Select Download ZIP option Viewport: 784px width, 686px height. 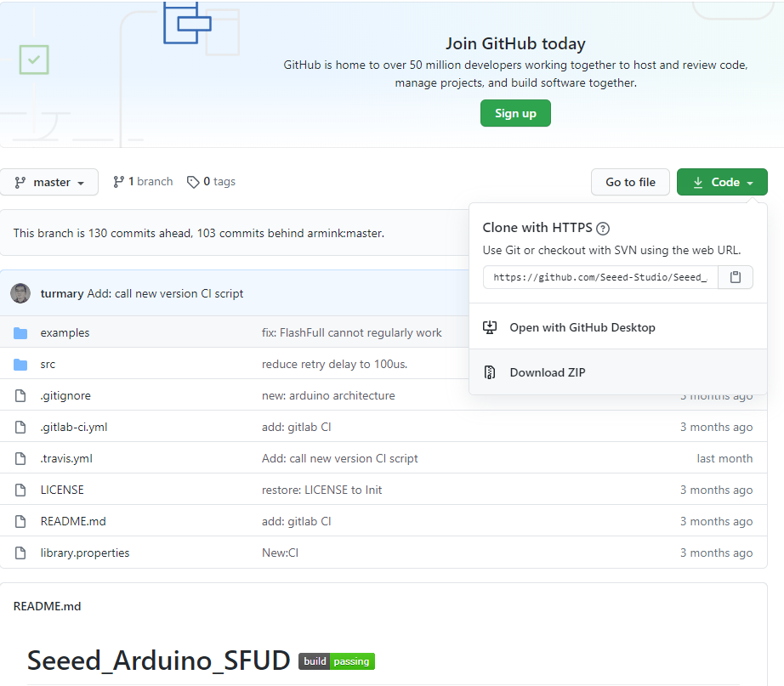pyautogui.click(x=547, y=372)
